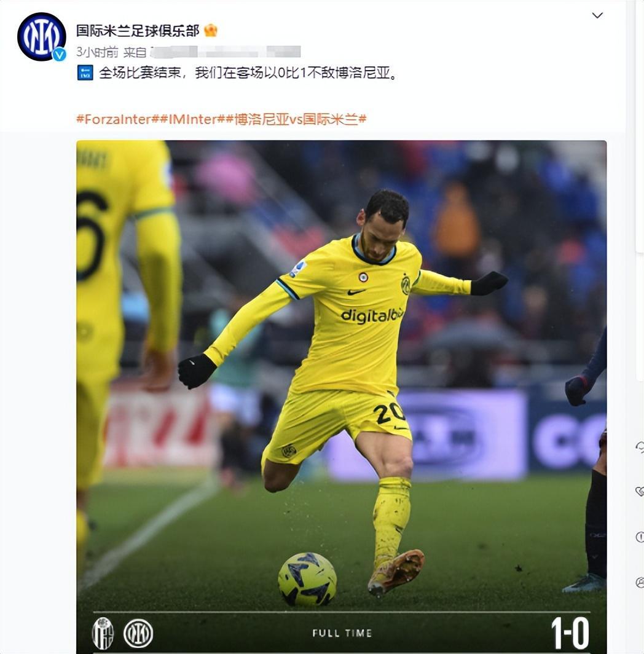Click the cut-off heart icon in right sidebar

pyautogui.click(x=640, y=492)
